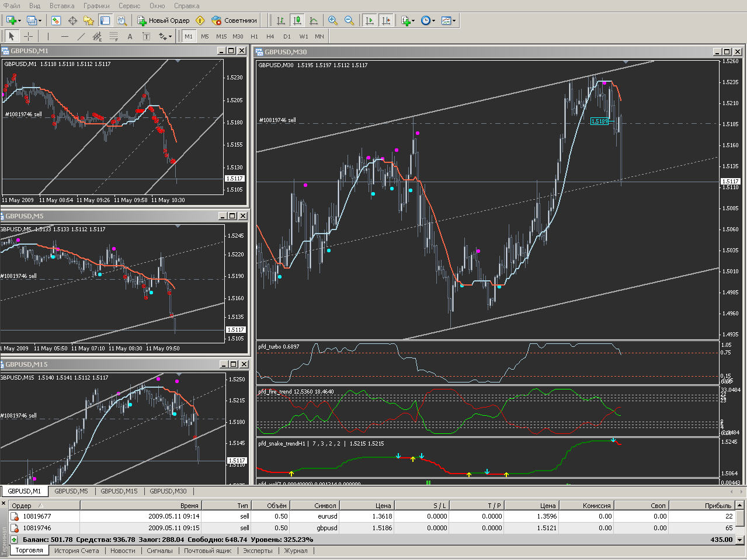Zoom out on the chart
The width and height of the screenshot is (747, 560).
click(349, 20)
